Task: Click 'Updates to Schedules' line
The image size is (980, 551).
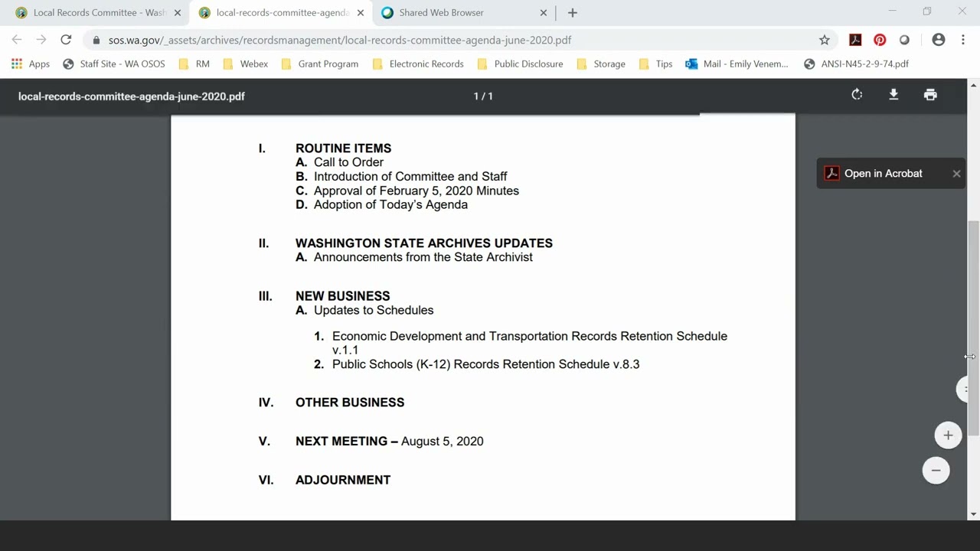Action: [x=374, y=310]
